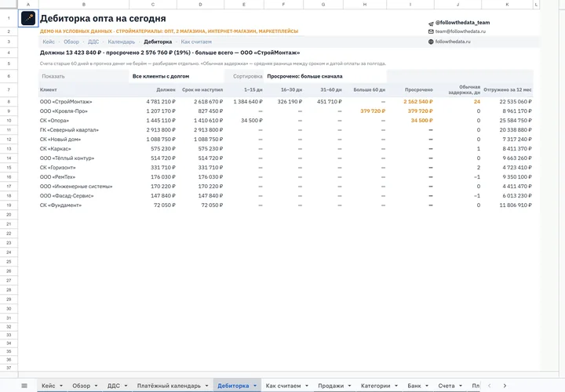Click the overdue value 34 500 ₽ in orange
The height and width of the screenshot is (392, 565).
[410, 121]
